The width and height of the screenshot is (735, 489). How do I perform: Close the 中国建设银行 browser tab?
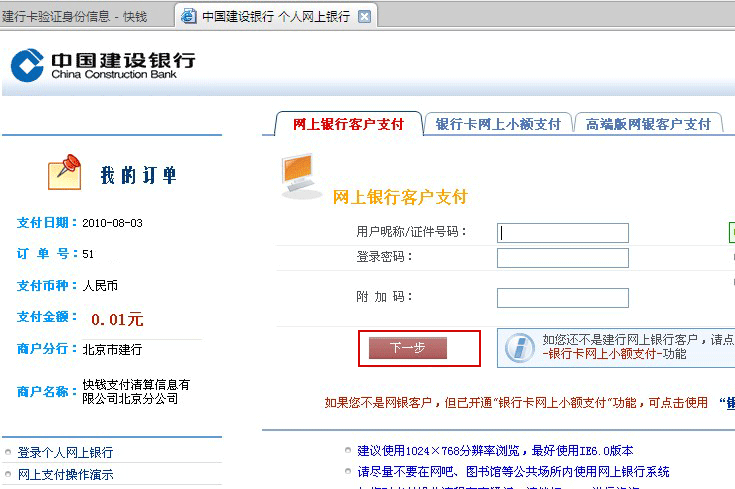point(364,17)
